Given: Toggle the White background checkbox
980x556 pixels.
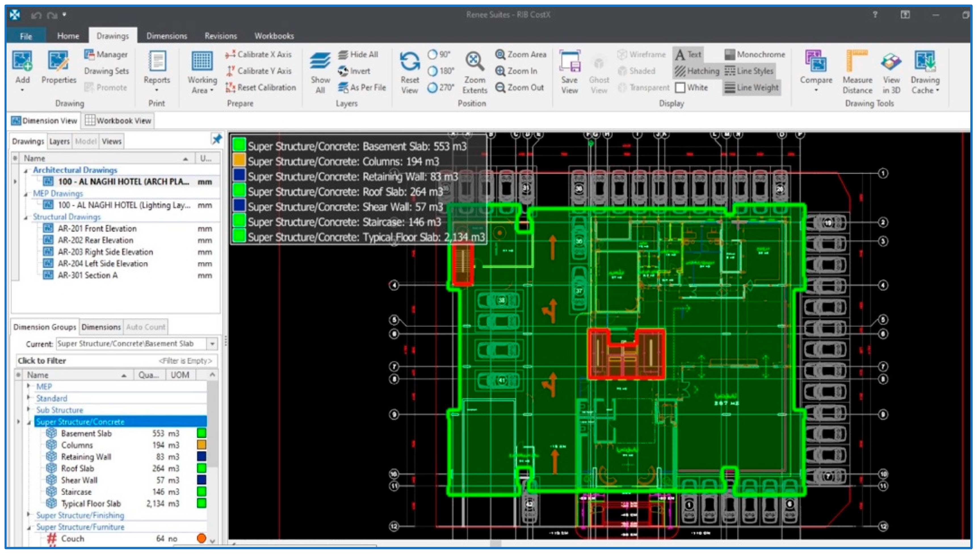Looking at the screenshot, I should (679, 88).
